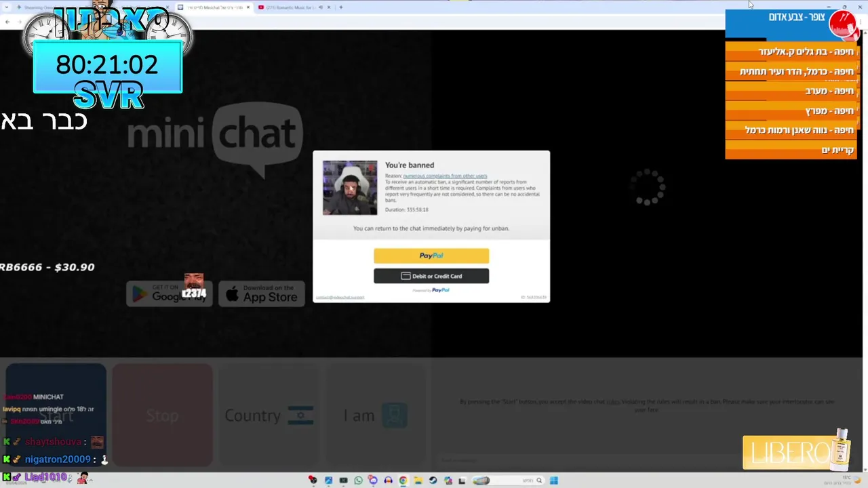Click the red alert siren icon in the overlay
The image size is (868, 488).
(x=843, y=24)
